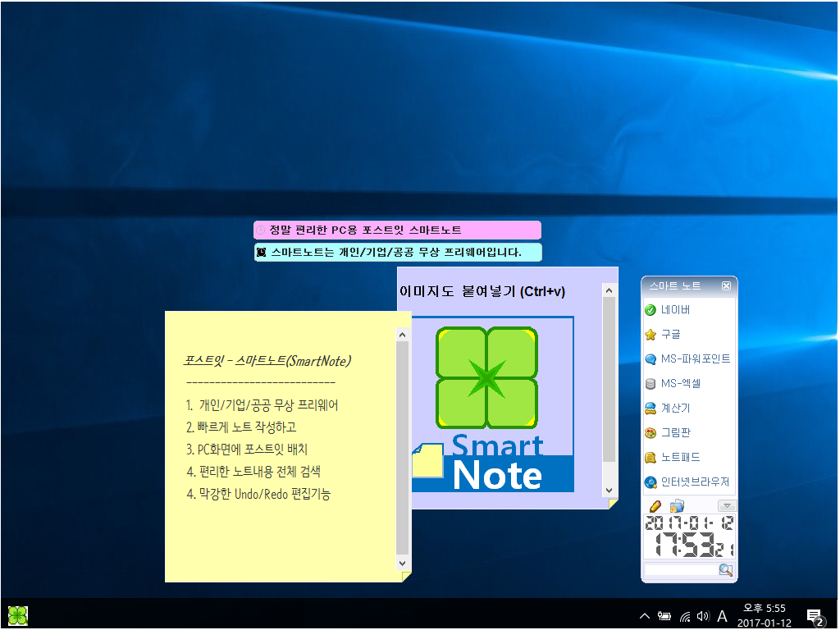Click the clock icon on the pink note
The height and width of the screenshot is (630, 840).
261,231
